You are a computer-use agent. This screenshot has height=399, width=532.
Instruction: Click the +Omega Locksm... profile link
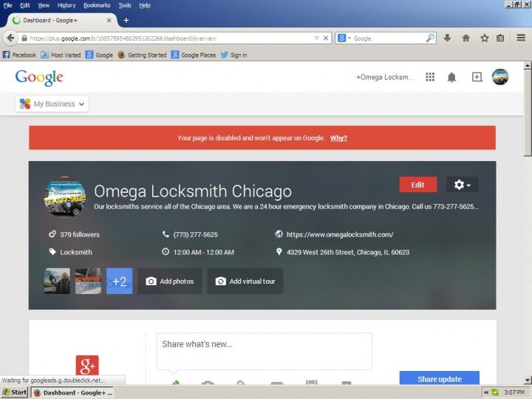[x=385, y=77]
